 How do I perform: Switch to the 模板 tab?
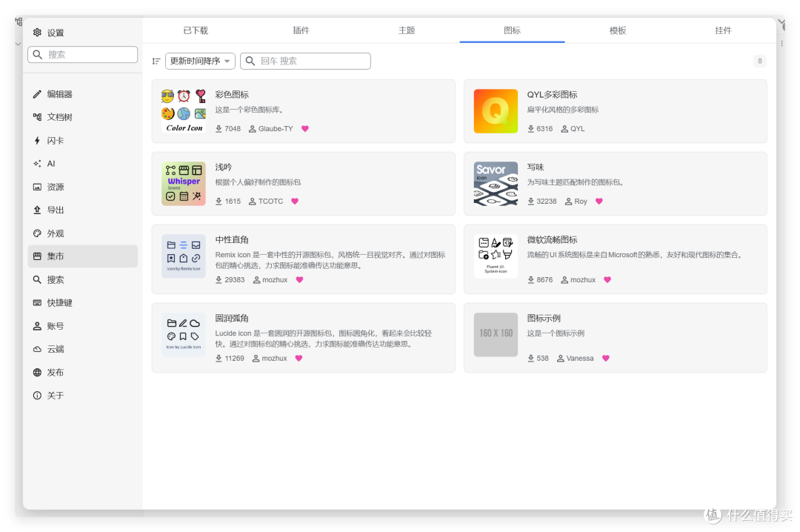coord(618,30)
